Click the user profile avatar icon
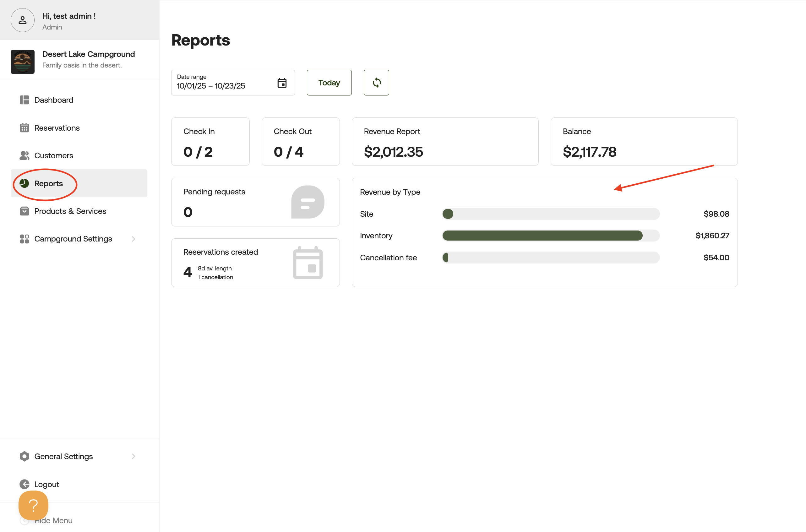Screen dimensions: 806x532 (x=22, y=20)
